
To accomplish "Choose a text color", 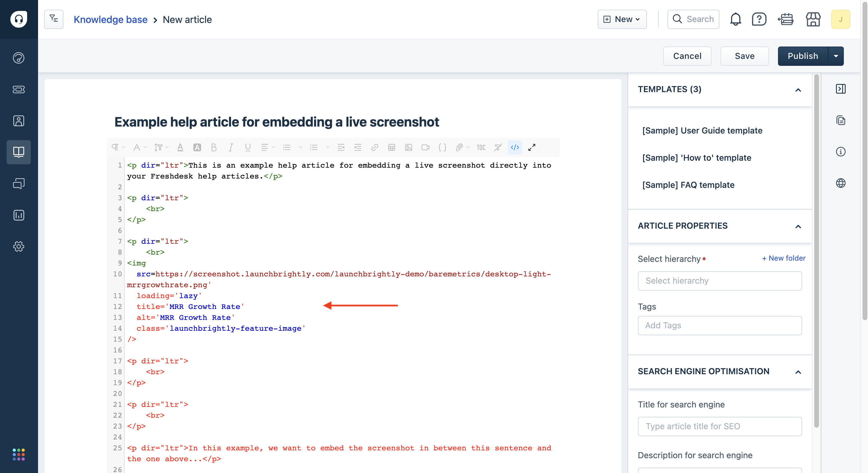I will point(180,147).
